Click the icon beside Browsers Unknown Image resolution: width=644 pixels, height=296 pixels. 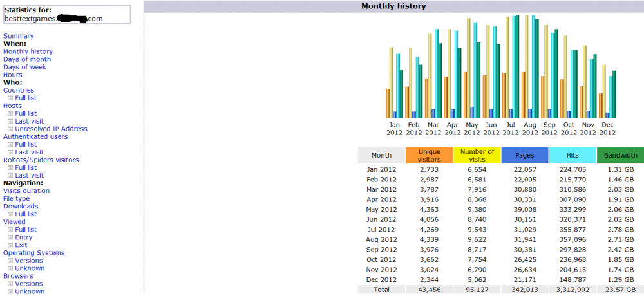point(10,291)
